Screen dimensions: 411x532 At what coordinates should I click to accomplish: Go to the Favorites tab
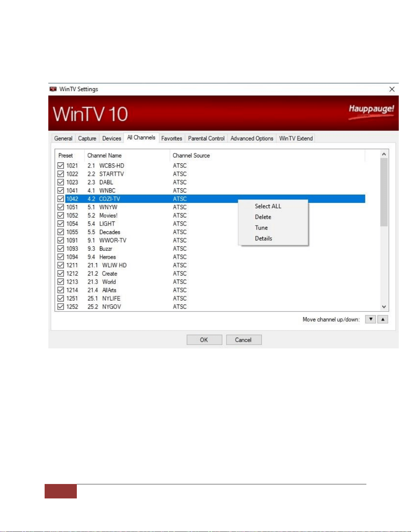[171, 138]
